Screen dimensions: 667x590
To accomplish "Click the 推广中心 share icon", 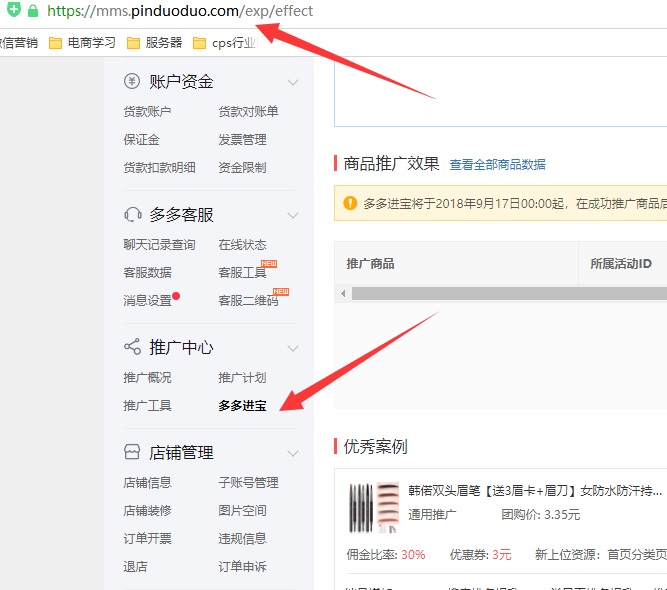I will [132, 347].
